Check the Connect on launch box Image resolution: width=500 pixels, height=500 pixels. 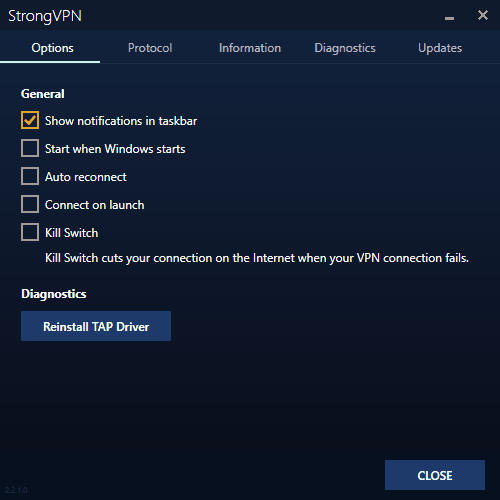click(30, 204)
